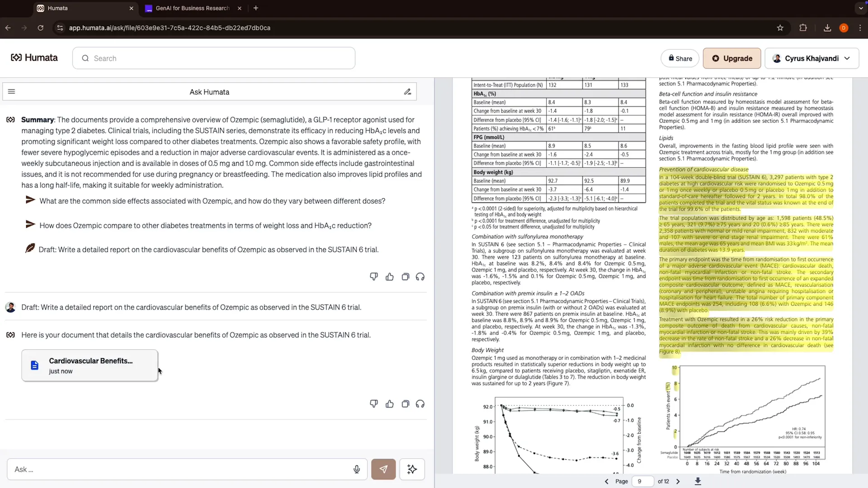
Task: Copy the cardiovascular document response
Action: (406, 404)
